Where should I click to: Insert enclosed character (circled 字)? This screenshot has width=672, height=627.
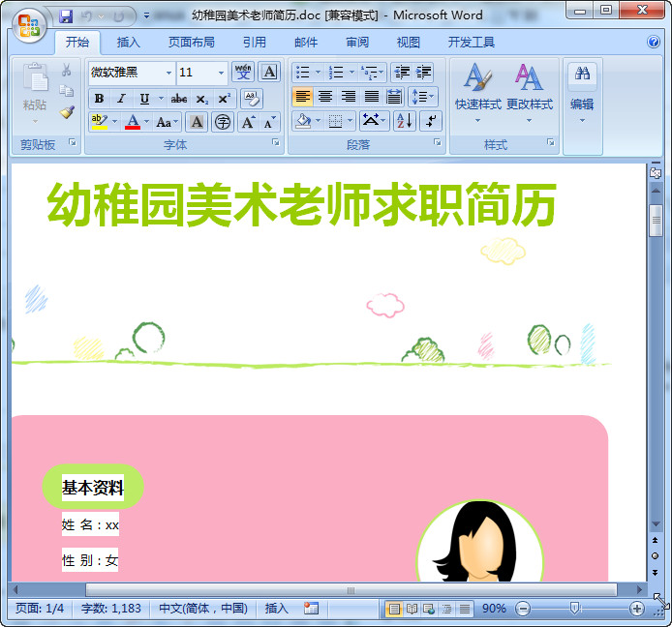click(223, 122)
